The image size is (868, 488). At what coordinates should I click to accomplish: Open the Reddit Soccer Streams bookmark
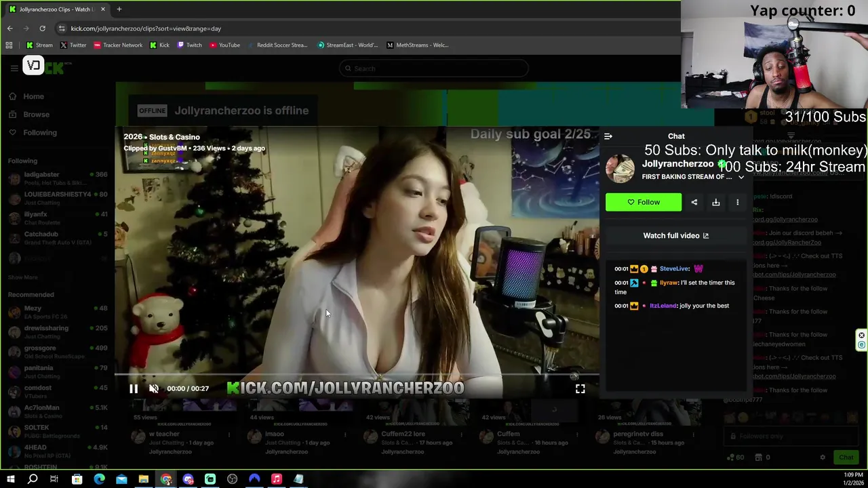tap(277, 45)
